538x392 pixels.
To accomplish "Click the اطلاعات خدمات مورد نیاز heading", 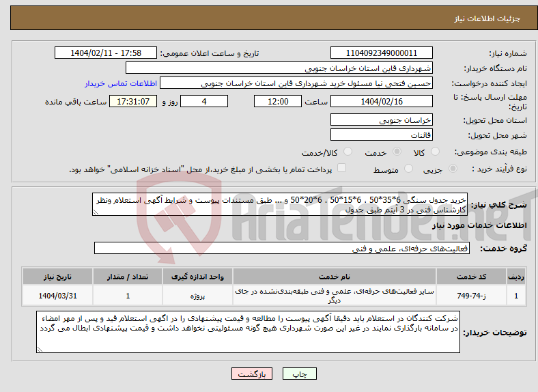I will 479,225.
